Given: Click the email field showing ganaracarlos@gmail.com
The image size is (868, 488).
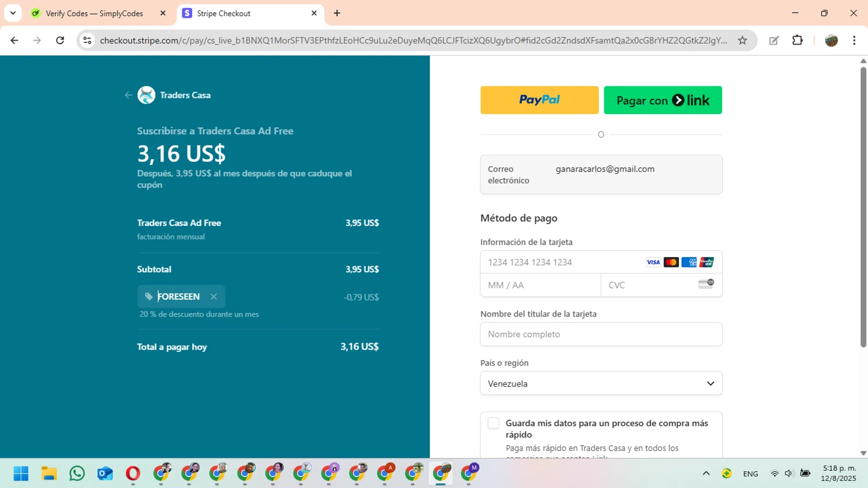Looking at the screenshot, I should (601, 174).
